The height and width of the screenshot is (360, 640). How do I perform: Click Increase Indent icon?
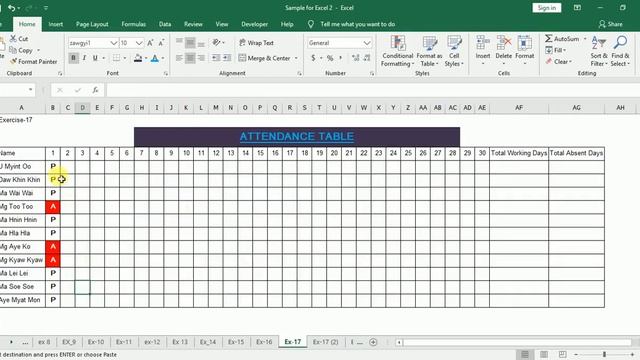pyautogui.click(x=227, y=58)
